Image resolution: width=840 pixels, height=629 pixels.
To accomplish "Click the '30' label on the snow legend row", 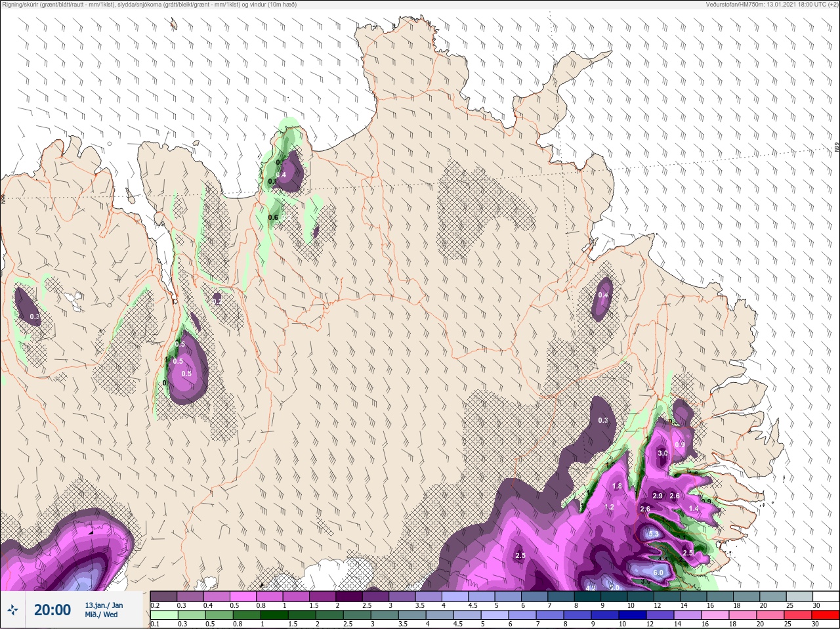I will [x=816, y=605].
